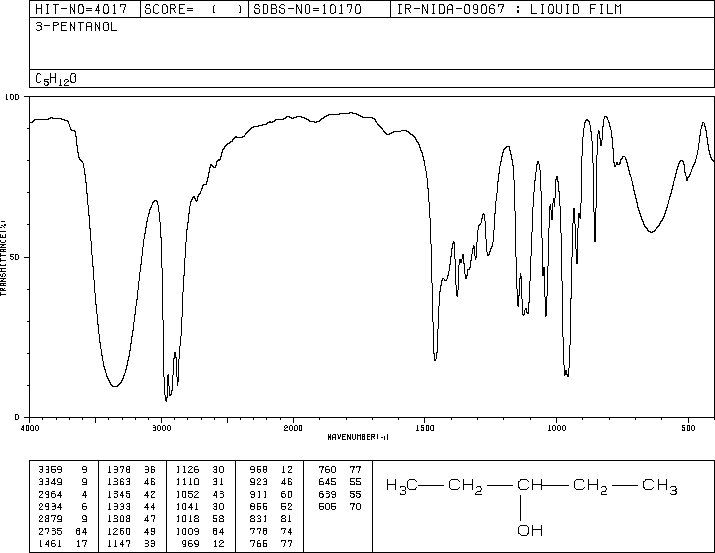The width and height of the screenshot is (715, 553).
Task: Click the 1000 wavenumber axis label
Action: (x=556, y=428)
